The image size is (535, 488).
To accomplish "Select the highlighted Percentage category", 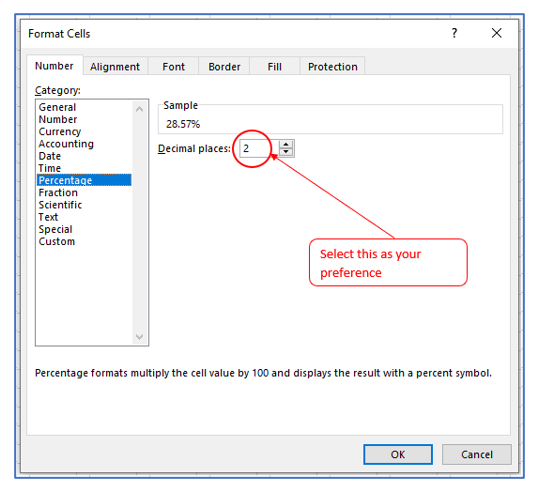I will [84, 180].
